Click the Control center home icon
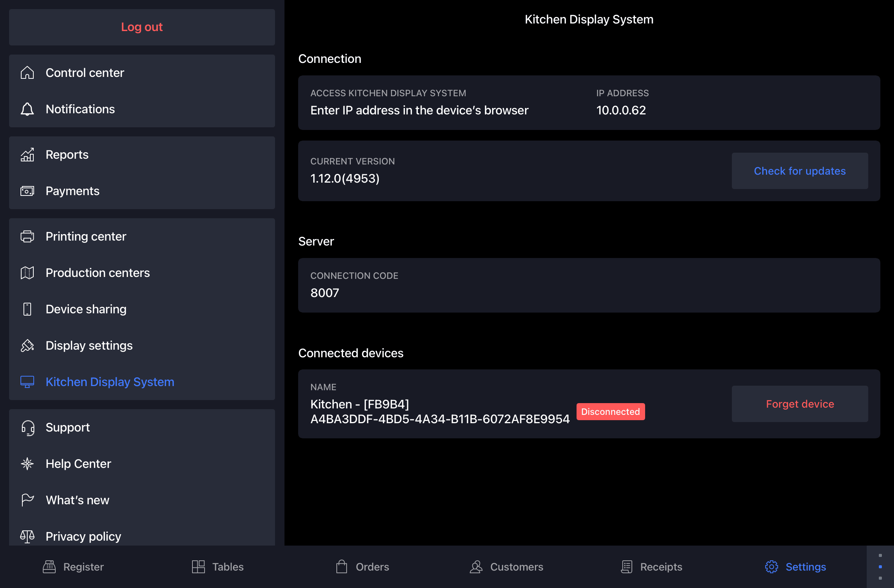 27,73
